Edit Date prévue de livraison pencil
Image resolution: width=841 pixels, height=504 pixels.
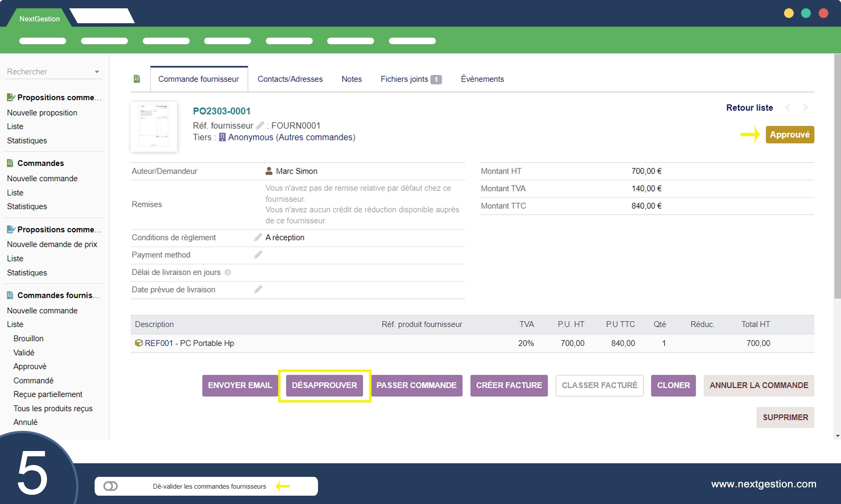[x=258, y=289]
